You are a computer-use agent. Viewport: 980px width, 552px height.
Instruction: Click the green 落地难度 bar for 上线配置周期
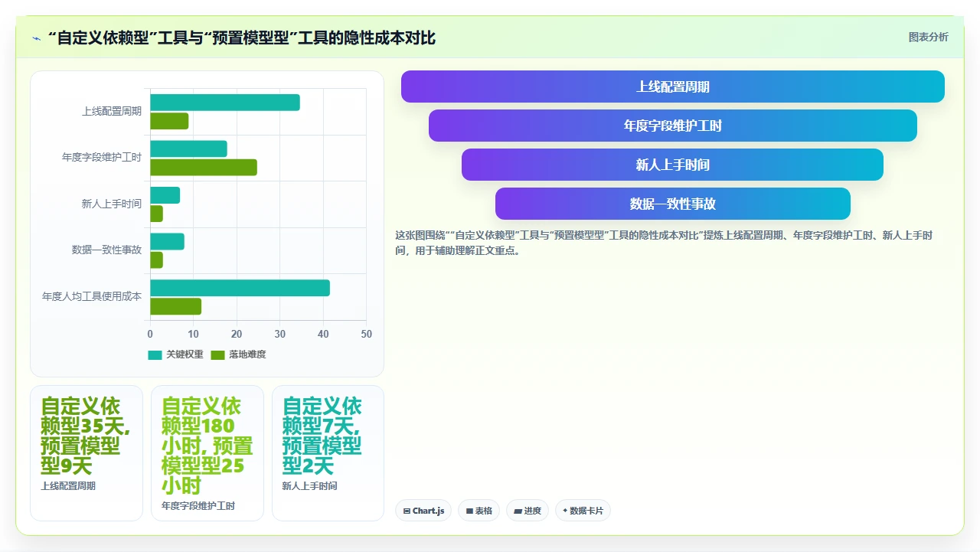coord(169,121)
